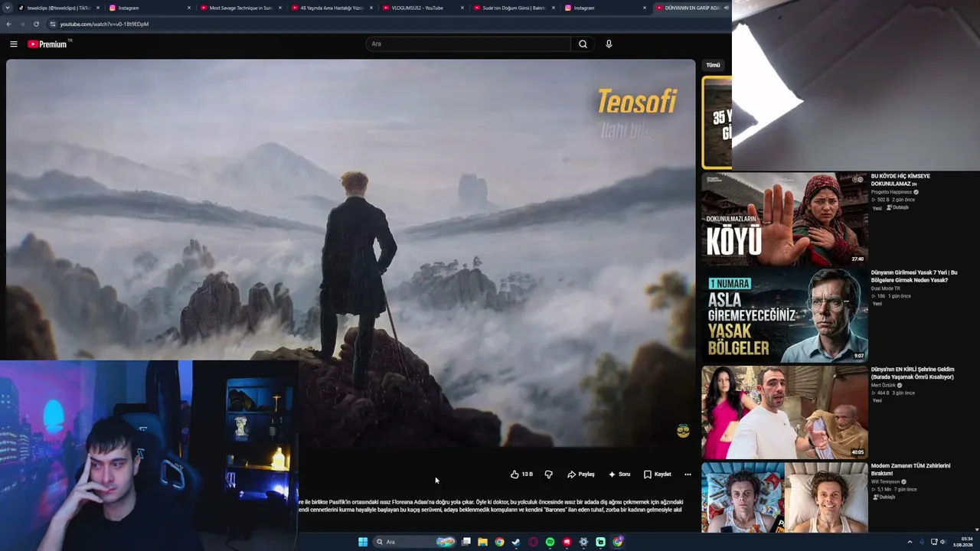Switch to first Instagram tab

click(x=150, y=8)
